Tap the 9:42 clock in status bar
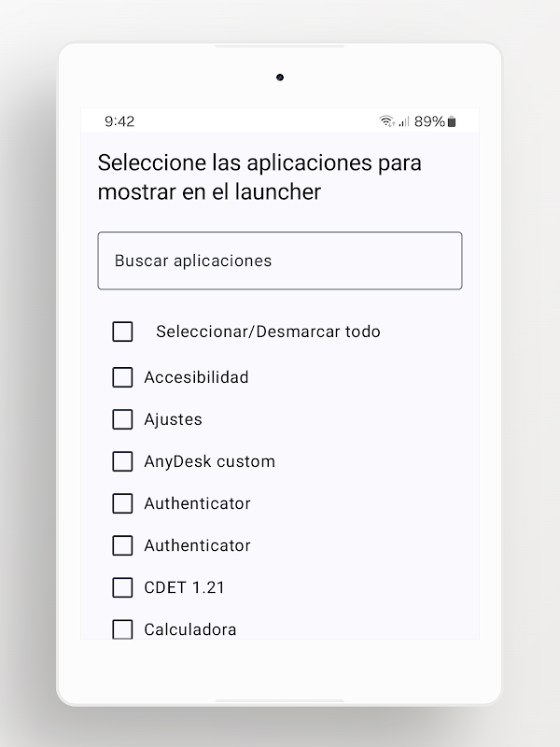The image size is (560, 747). (119, 121)
